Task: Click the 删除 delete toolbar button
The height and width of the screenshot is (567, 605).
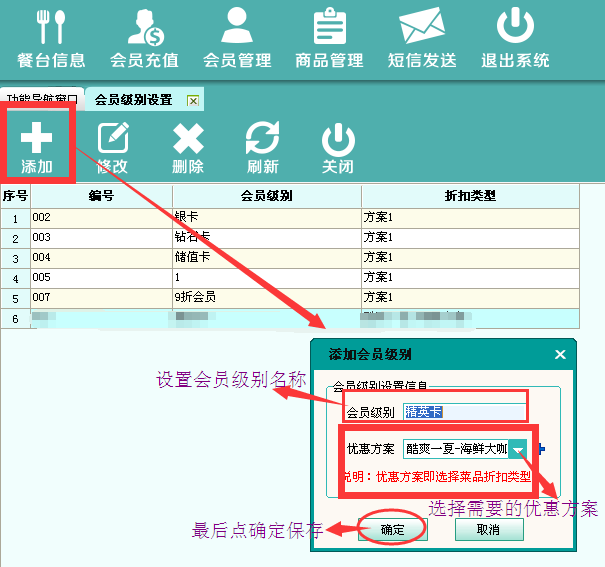Action: [x=188, y=147]
